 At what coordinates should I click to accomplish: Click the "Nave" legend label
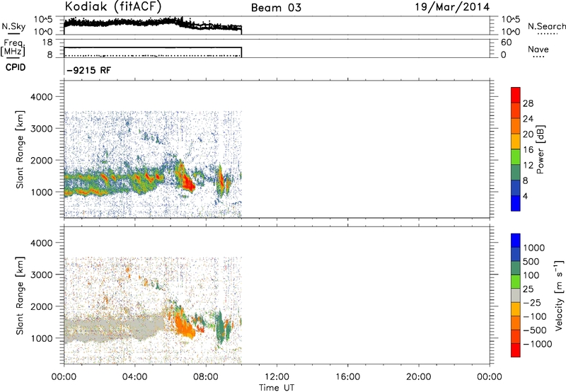click(538, 50)
